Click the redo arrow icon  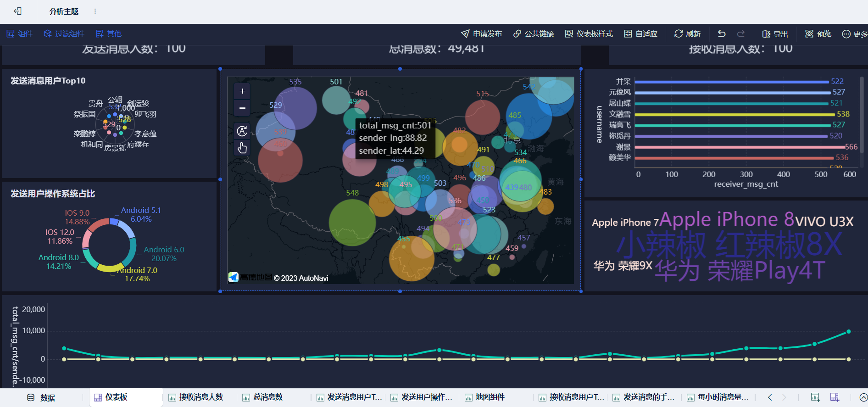coord(741,33)
